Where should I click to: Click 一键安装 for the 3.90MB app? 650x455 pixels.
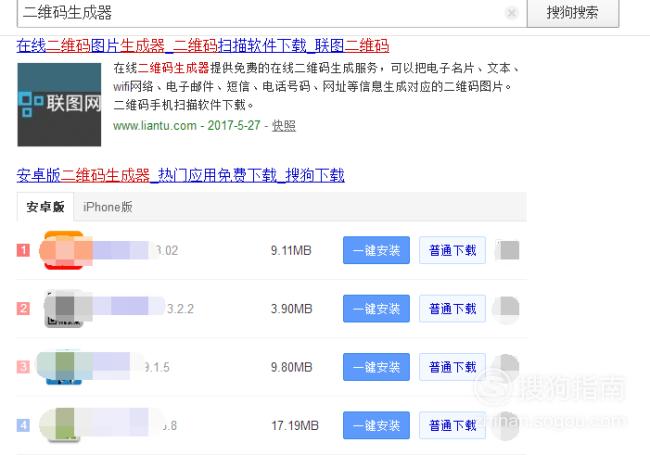point(376,309)
